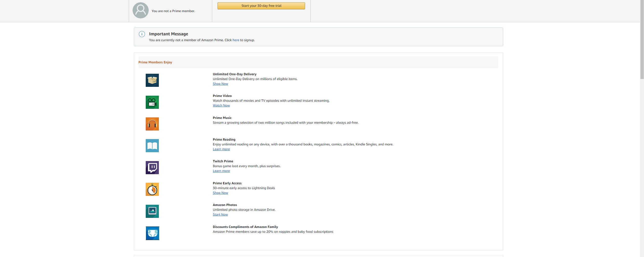Click the user profile avatar icon

pyautogui.click(x=141, y=10)
